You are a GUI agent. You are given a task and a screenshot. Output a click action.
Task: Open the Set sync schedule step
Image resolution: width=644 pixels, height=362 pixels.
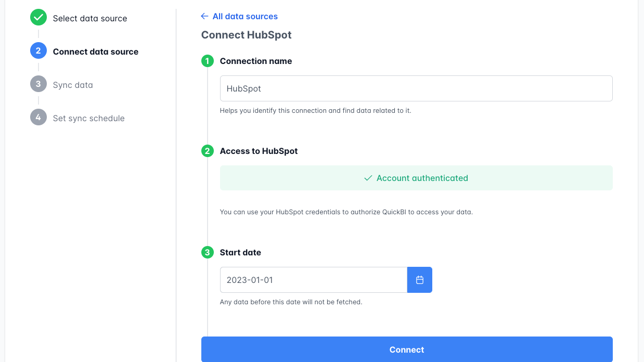click(88, 118)
